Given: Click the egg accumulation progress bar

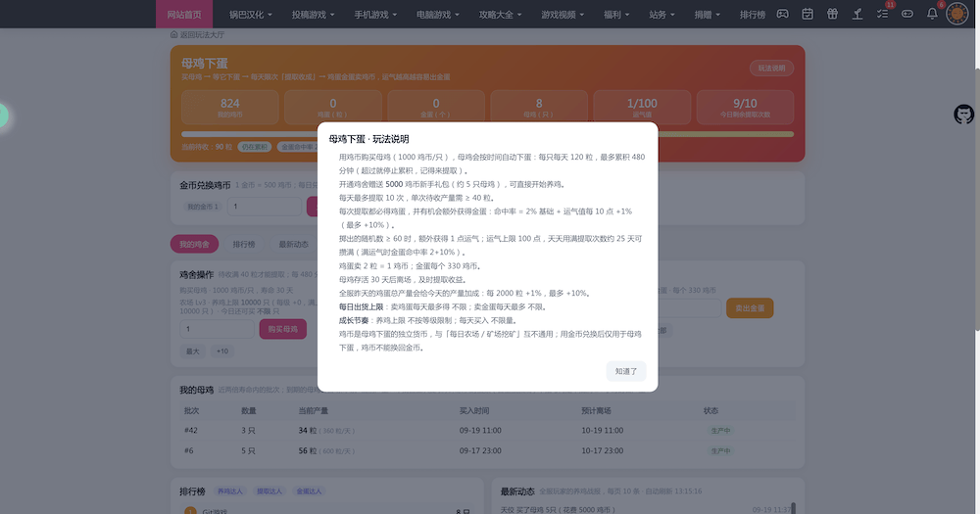Looking at the screenshot, I should pyautogui.click(x=487, y=134).
